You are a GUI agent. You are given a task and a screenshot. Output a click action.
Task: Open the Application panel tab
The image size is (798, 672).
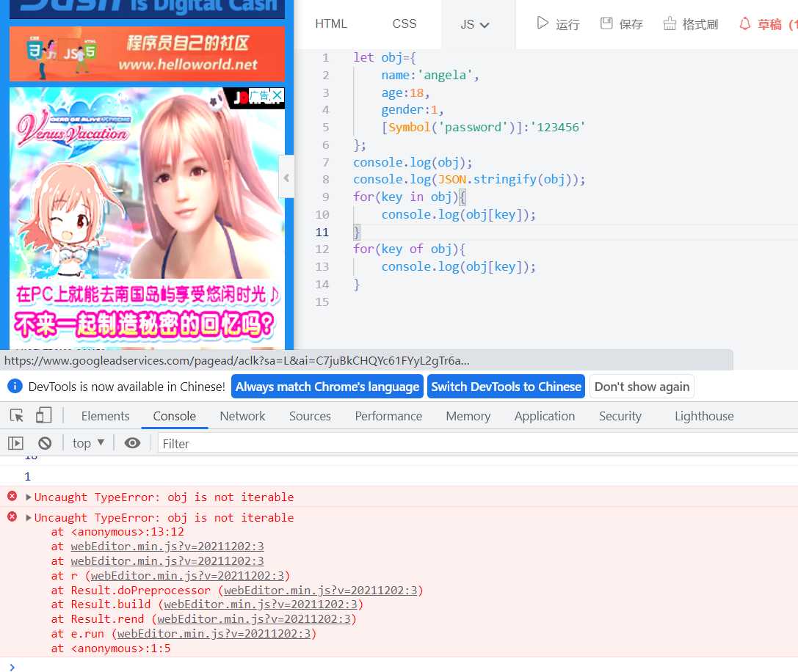545,416
